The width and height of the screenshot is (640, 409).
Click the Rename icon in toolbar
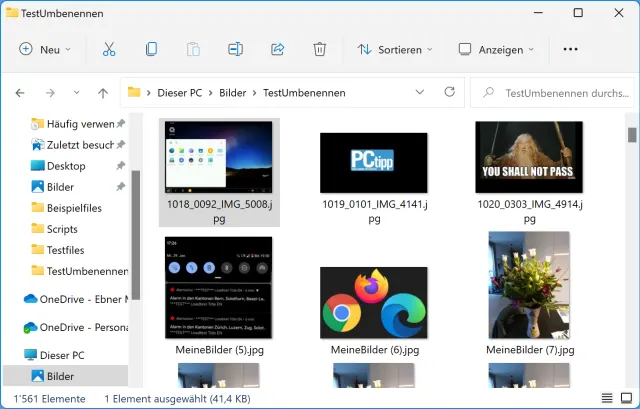click(235, 49)
